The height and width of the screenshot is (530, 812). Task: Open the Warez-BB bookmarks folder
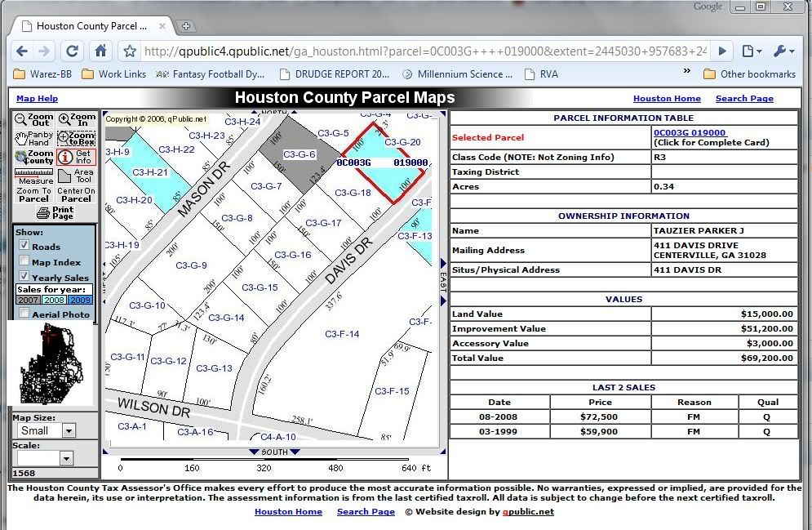[42, 74]
